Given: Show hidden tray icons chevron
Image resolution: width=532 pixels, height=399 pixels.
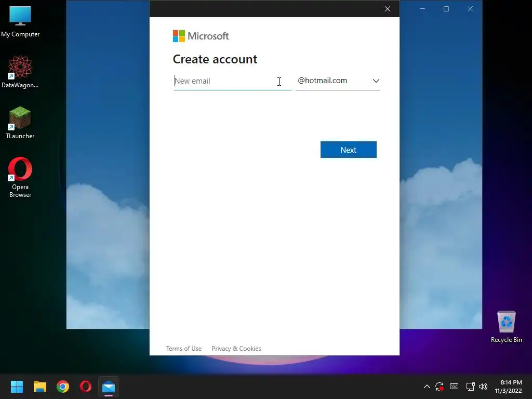Looking at the screenshot, I should (x=427, y=387).
